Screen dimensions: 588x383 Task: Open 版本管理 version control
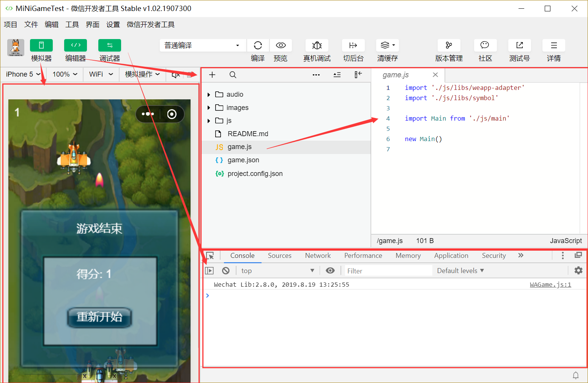click(449, 46)
